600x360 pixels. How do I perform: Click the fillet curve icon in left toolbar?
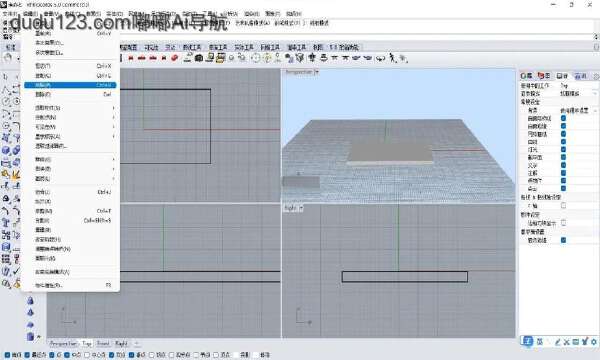pos(16,126)
